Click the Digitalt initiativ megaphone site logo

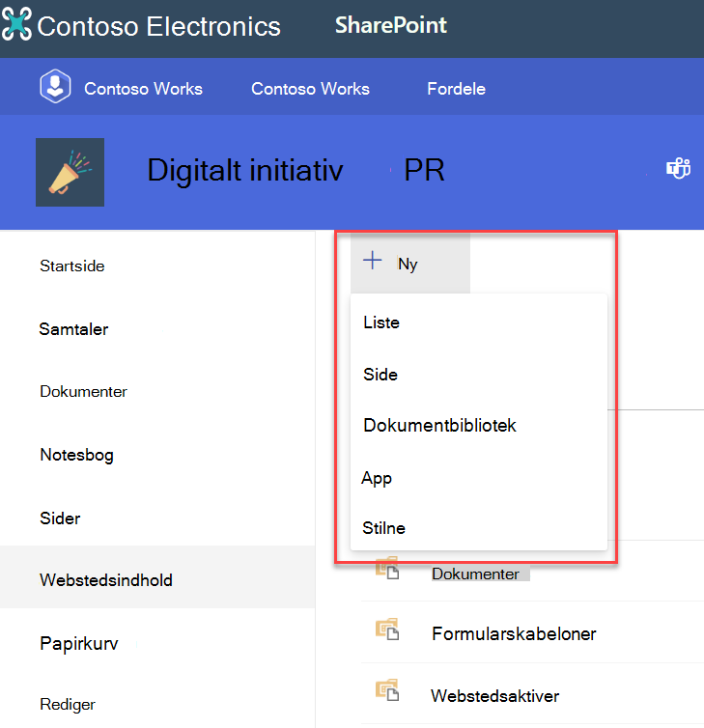click(70, 172)
